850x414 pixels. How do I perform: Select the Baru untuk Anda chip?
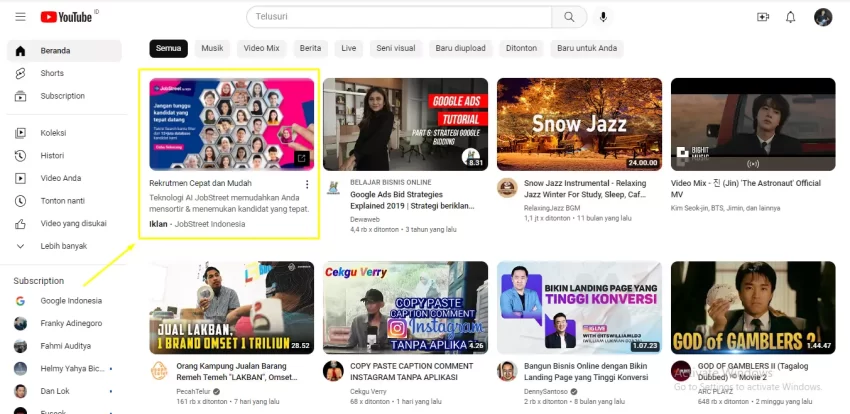click(587, 48)
